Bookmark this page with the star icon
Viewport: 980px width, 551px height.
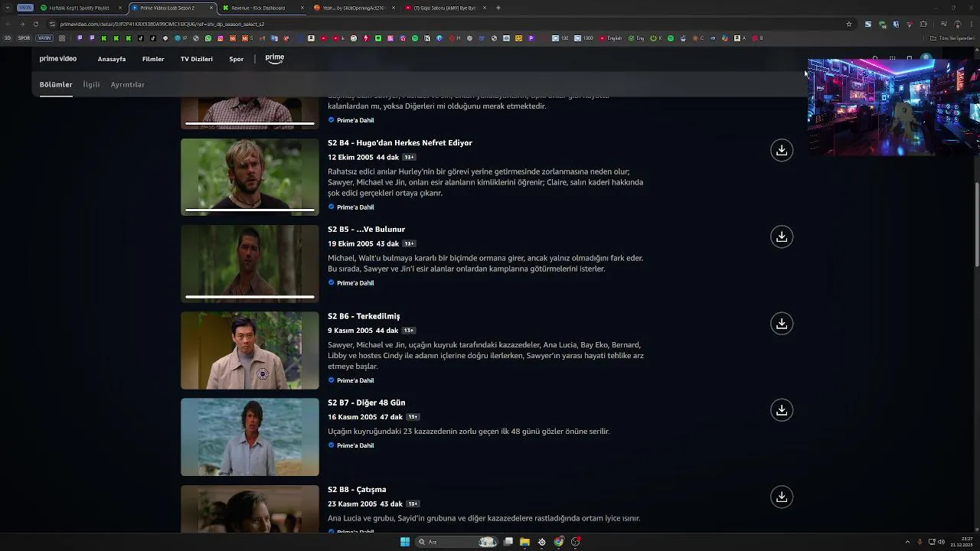pos(849,24)
